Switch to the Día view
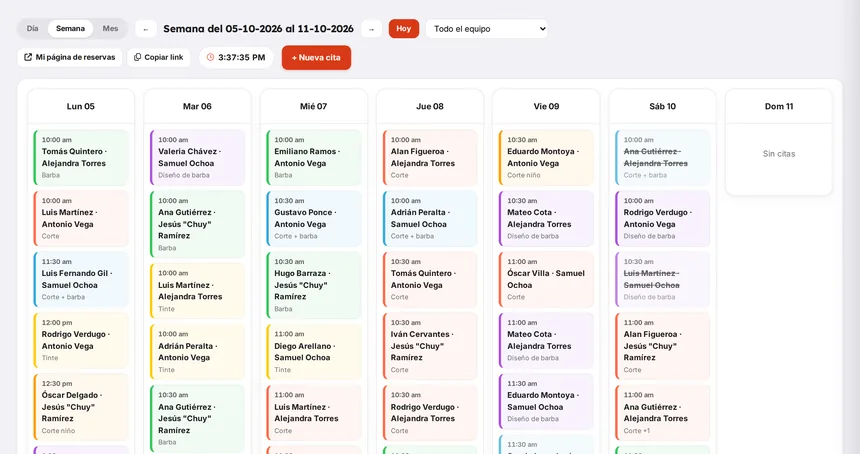Screen dimensions: 860x454 pyautogui.click(x=32, y=29)
